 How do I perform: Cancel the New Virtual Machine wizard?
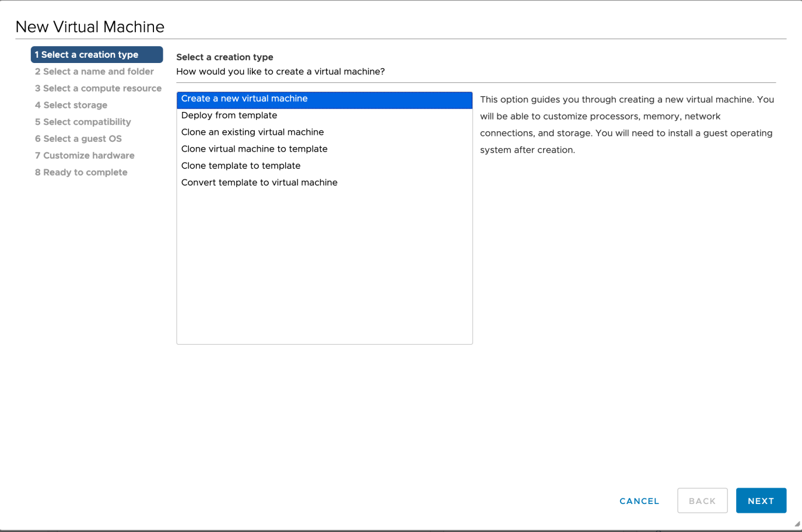point(639,501)
